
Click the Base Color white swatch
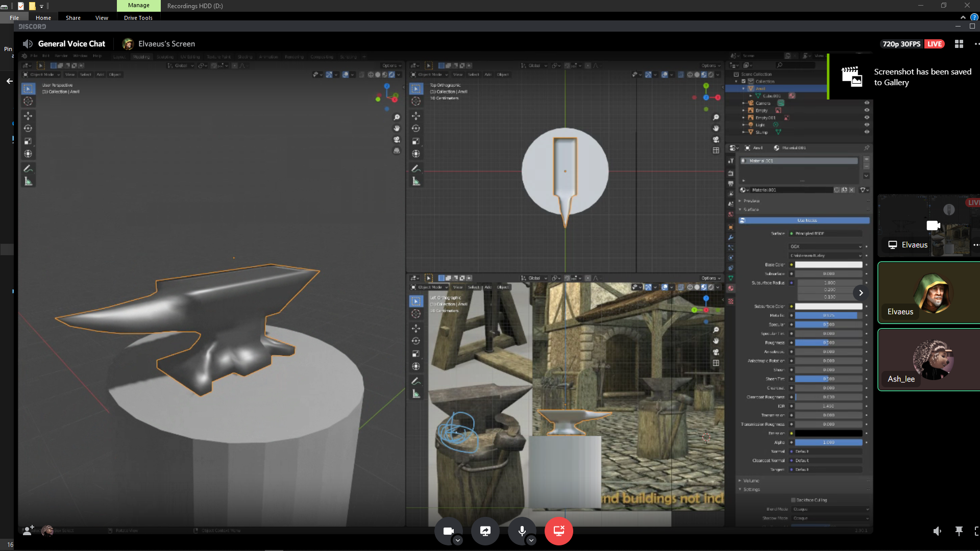(828, 265)
